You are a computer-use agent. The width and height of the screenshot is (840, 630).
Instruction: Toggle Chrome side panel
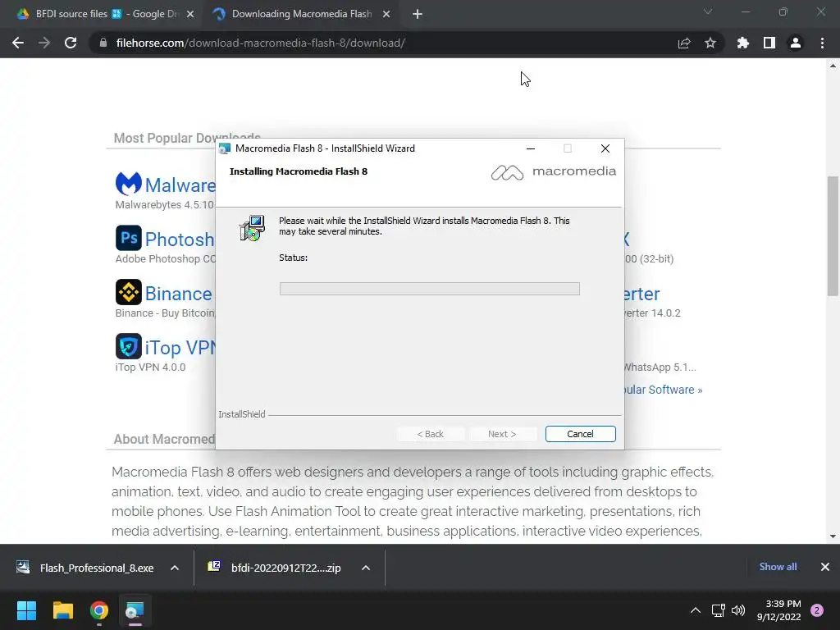point(769,43)
